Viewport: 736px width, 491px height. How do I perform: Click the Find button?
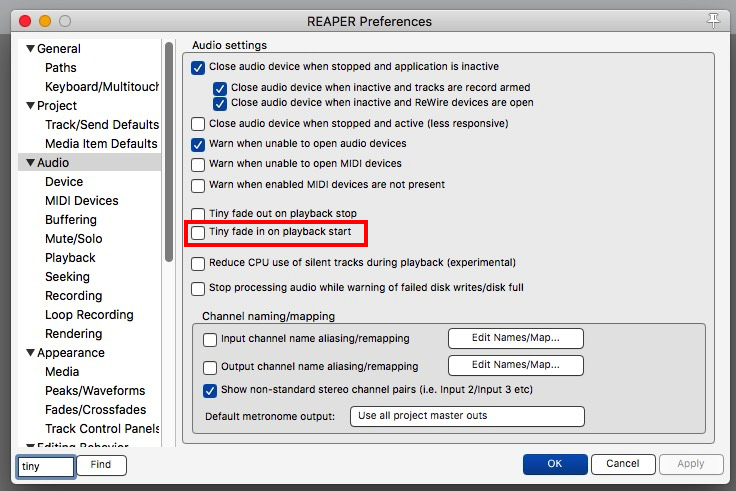[x=101, y=465]
